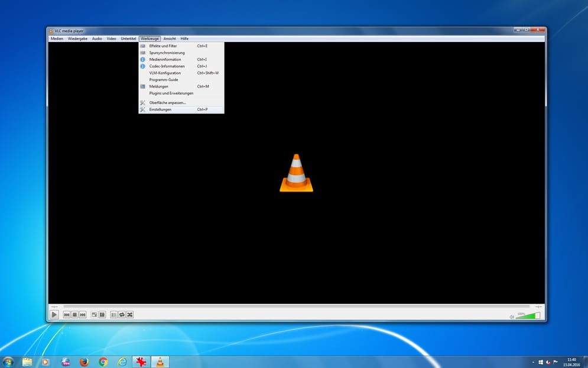The width and height of the screenshot is (588, 368).
Task: Click the Action Center flag icon
Action: (555, 362)
